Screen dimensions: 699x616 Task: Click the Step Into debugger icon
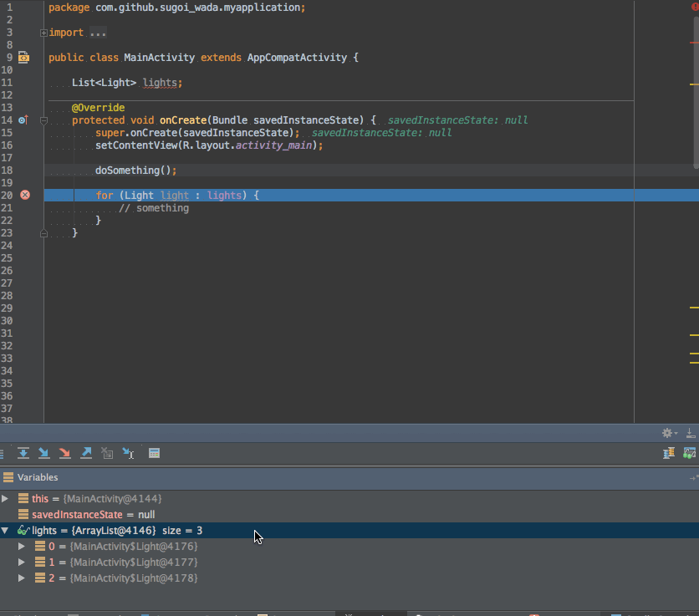pos(43,453)
